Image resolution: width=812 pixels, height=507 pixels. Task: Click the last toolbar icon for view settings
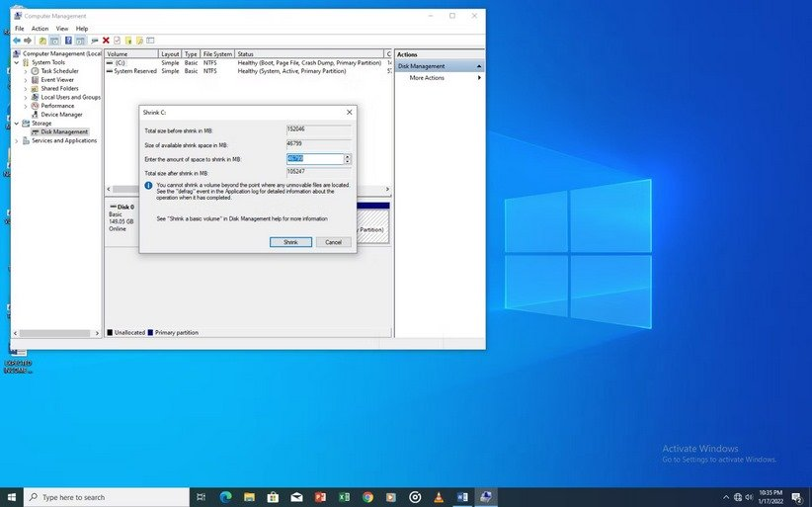[150, 41]
